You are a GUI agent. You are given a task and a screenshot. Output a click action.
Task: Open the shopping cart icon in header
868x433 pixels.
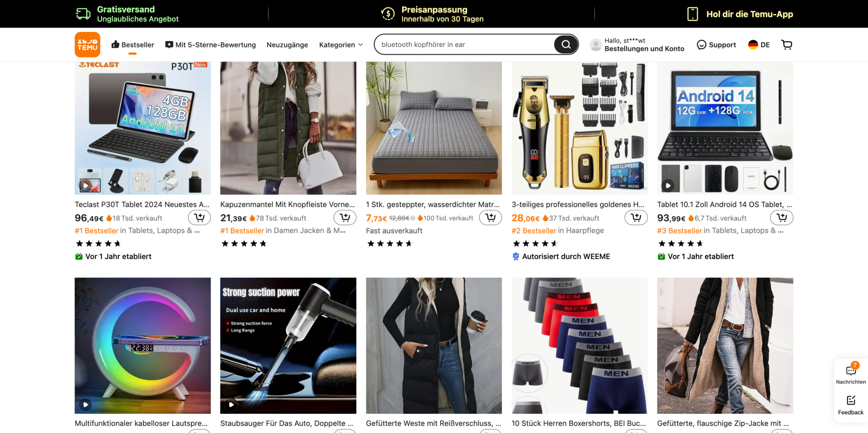[x=787, y=45]
